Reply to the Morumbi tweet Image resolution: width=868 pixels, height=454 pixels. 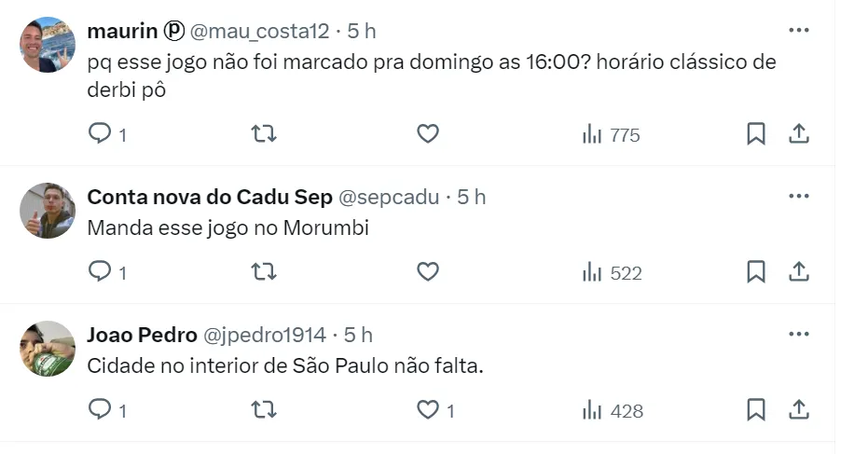[x=100, y=272]
